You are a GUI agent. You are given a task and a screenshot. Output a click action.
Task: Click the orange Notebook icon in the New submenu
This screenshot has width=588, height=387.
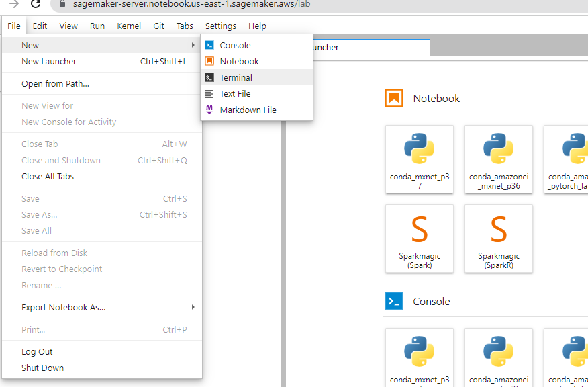coord(209,61)
